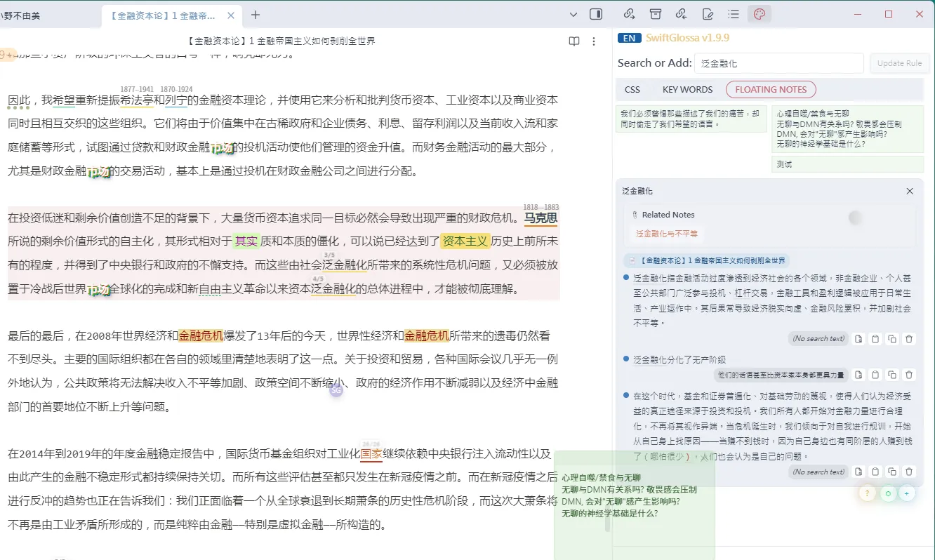Click the underlined name 列宁
The height and width of the screenshot is (560, 935).
[176, 100]
